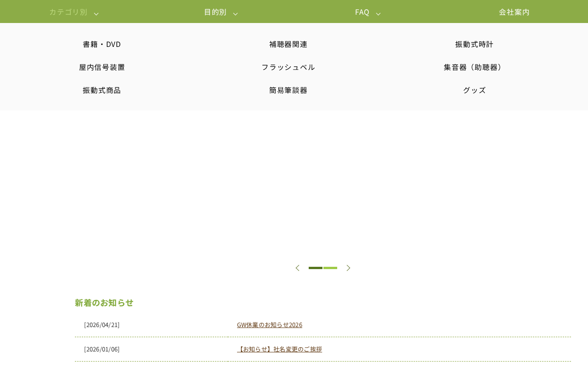Select 屋内信号装置 from the category menu
The width and height of the screenshot is (588, 368).
pos(102,67)
